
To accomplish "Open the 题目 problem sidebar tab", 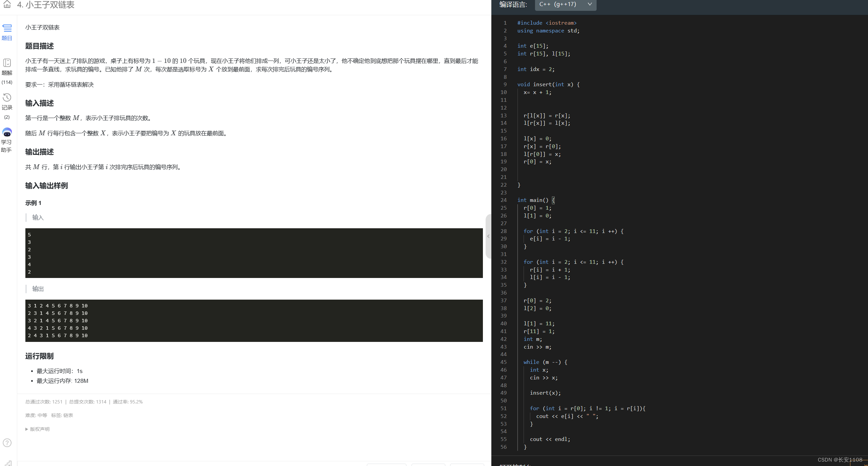I will tap(7, 32).
